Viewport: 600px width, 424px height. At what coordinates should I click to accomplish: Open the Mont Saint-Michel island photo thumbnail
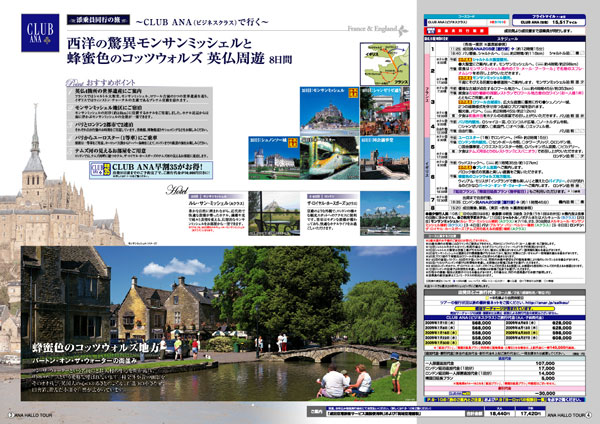point(329,111)
